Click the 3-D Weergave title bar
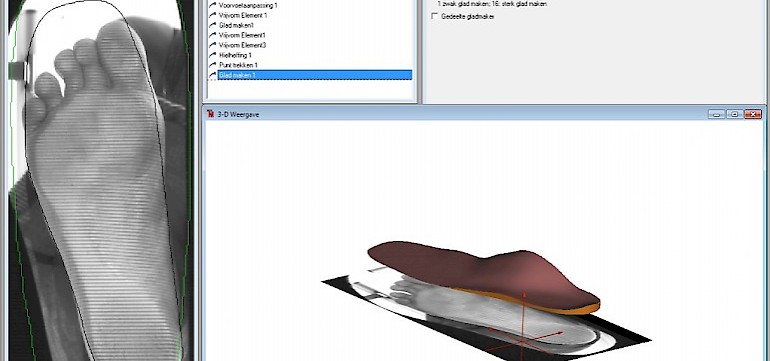The height and width of the screenshot is (361, 770). 457,114
